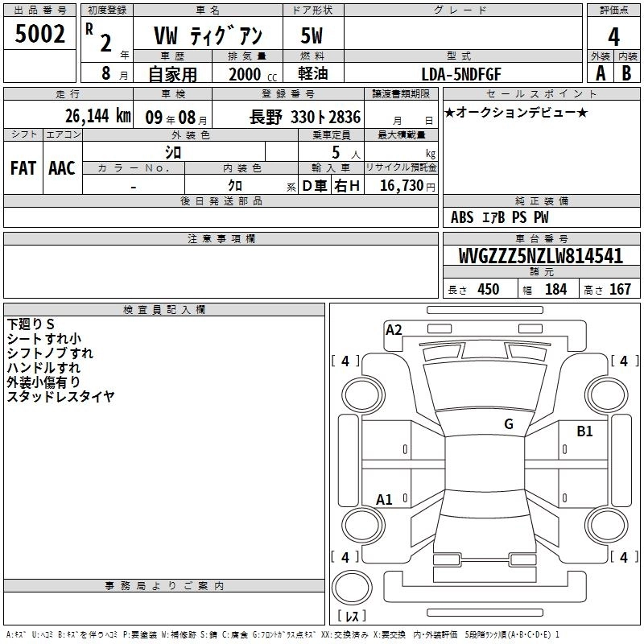Click the lot number 5002
This screenshot has height=644, width=644.
click(39, 34)
